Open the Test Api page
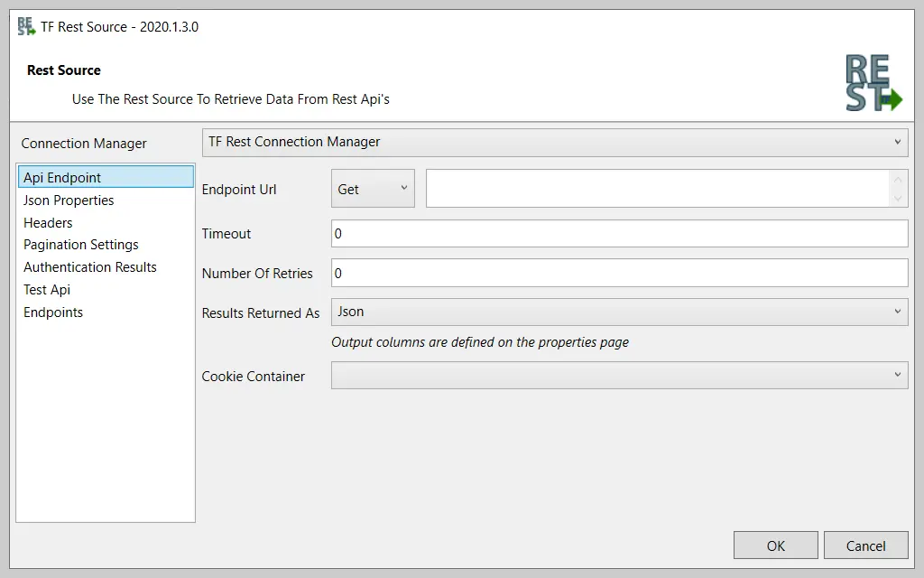The image size is (924, 578). click(47, 289)
